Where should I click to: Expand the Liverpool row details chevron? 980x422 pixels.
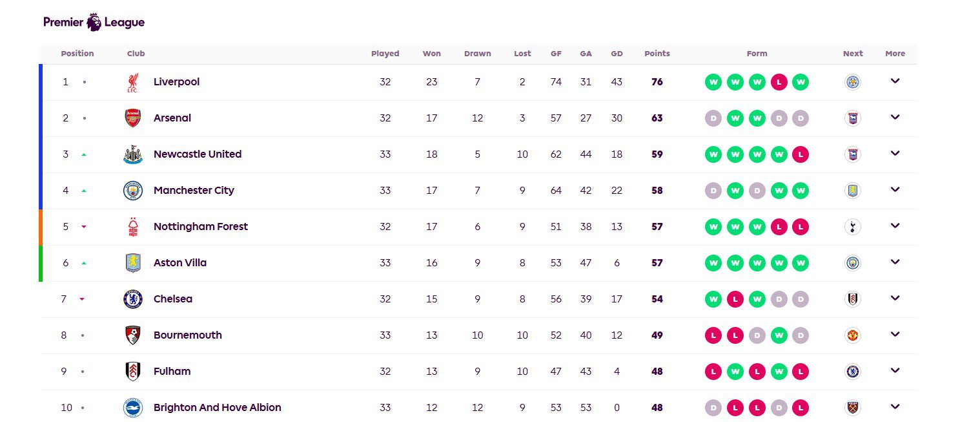click(895, 81)
